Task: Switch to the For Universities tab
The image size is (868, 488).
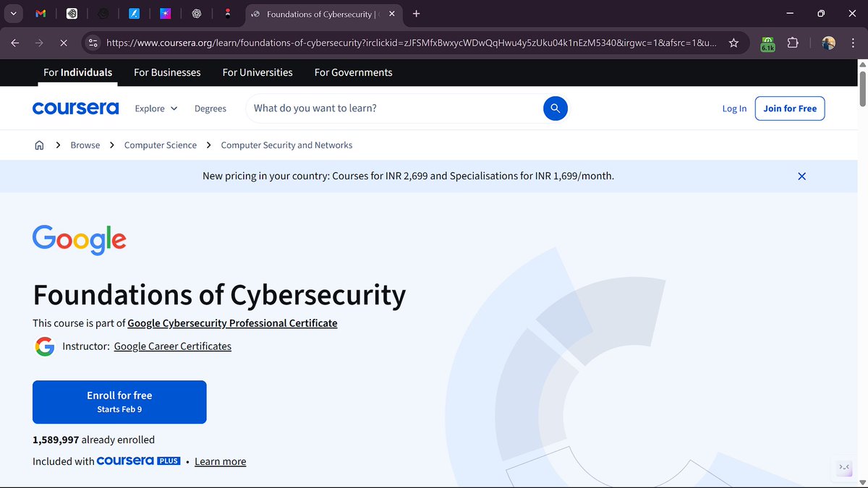Action: pos(258,72)
